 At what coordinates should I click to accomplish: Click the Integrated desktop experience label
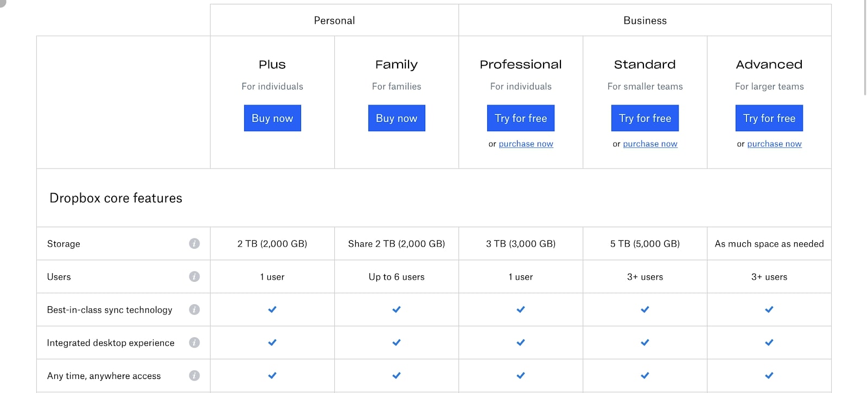111,343
